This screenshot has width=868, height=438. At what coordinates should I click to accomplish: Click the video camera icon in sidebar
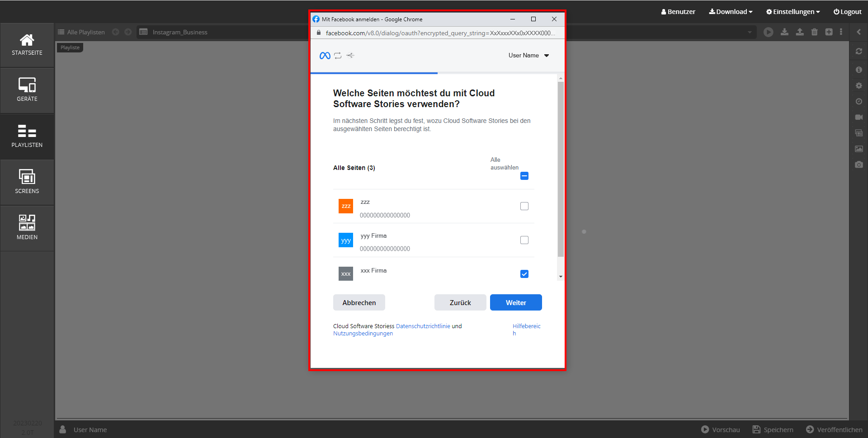tap(859, 117)
